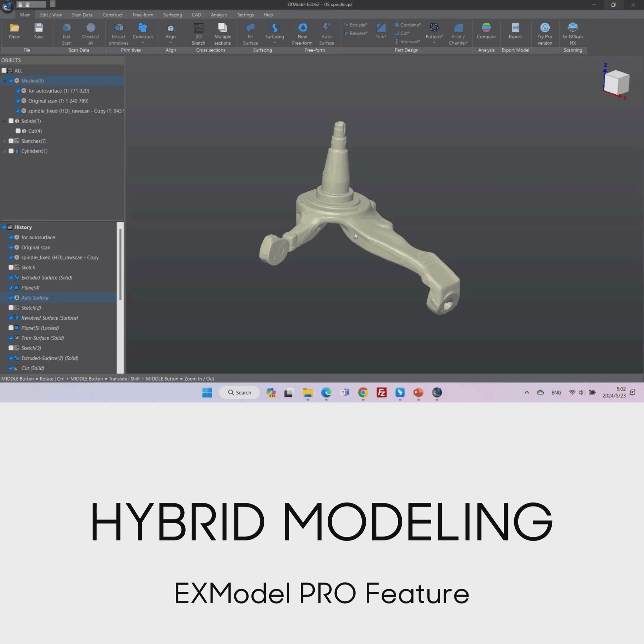644x644 pixels.
Task: Open the Surfacing dropdown arrow
Action: pos(274,43)
